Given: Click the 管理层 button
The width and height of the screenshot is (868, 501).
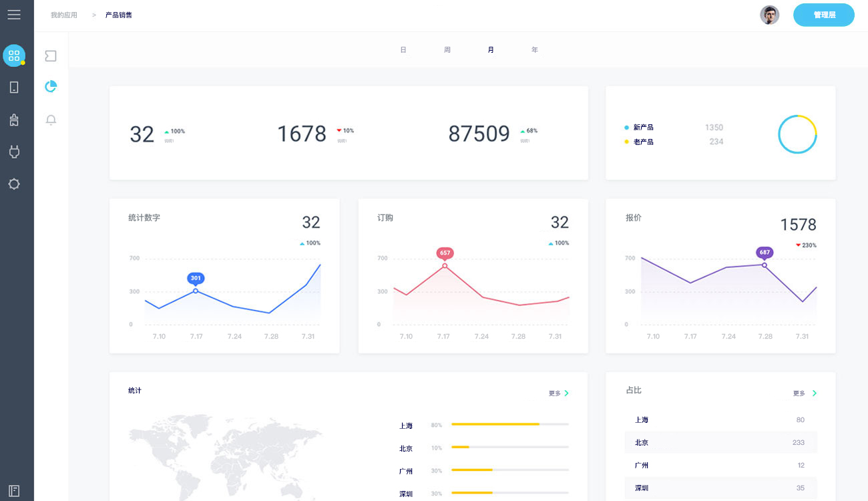Looking at the screenshot, I should click(824, 15).
